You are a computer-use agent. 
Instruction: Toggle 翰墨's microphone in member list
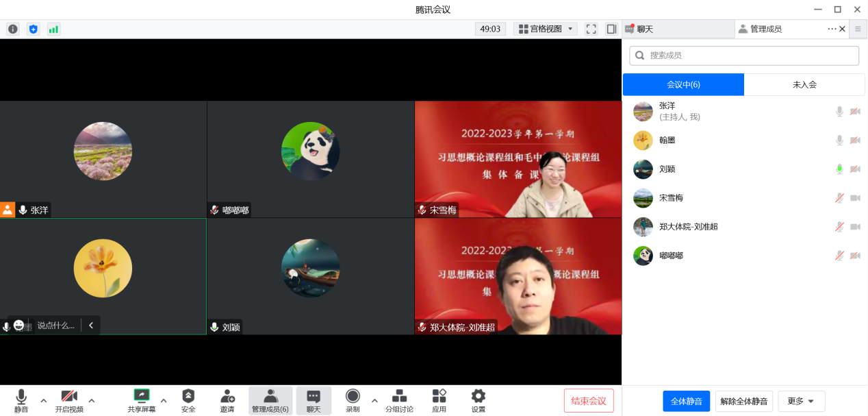pos(839,140)
